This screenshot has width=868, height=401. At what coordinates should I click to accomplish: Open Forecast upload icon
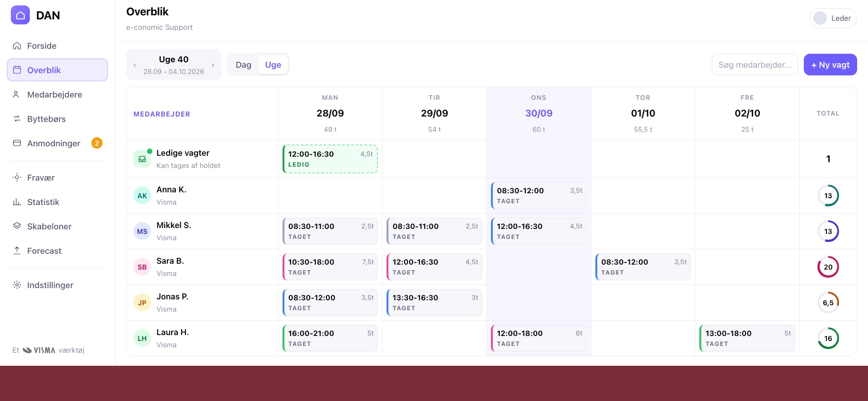[17, 251]
